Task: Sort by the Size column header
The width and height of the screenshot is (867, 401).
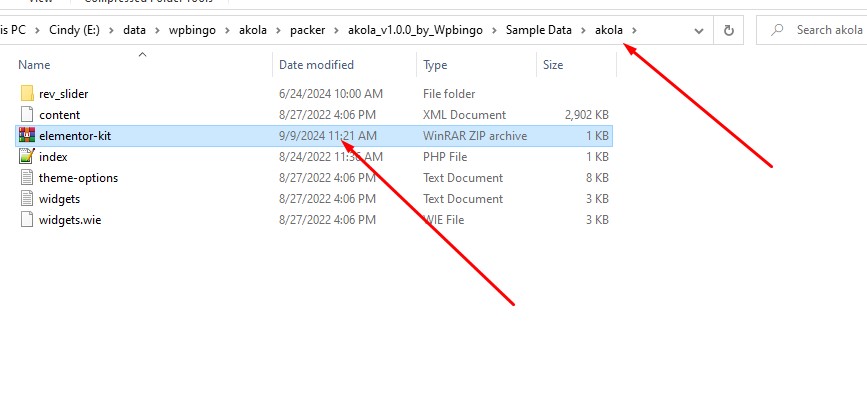Action: point(553,65)
